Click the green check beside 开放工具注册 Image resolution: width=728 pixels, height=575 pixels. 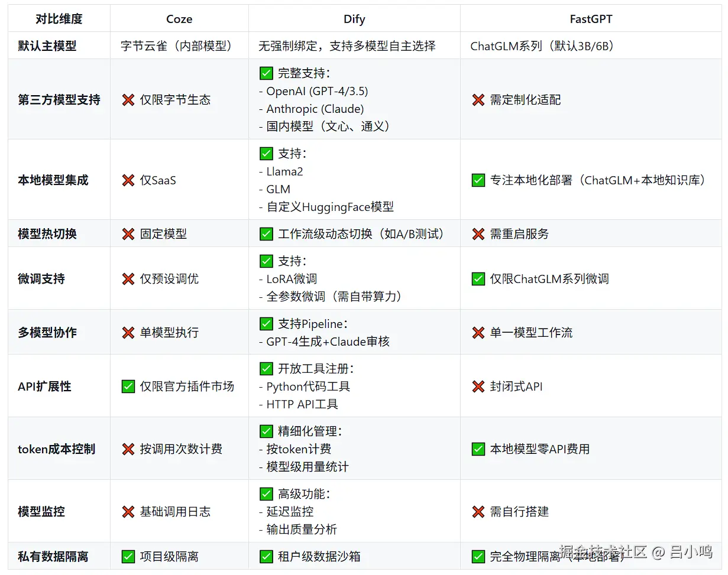(x=266, y=369)
